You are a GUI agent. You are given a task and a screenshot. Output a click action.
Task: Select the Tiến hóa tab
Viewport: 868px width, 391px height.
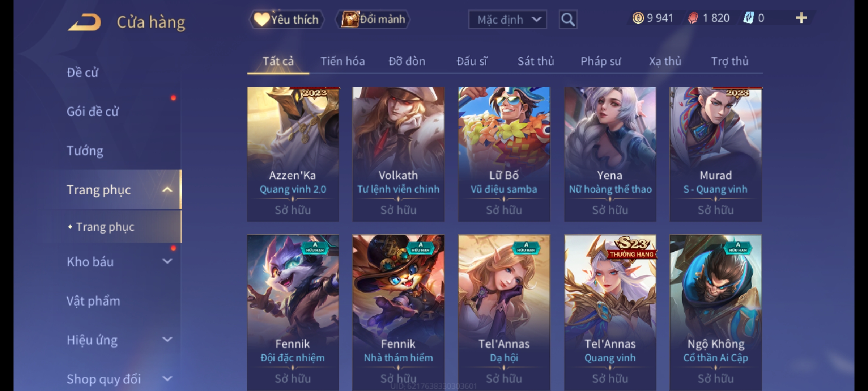coord(342,61)
